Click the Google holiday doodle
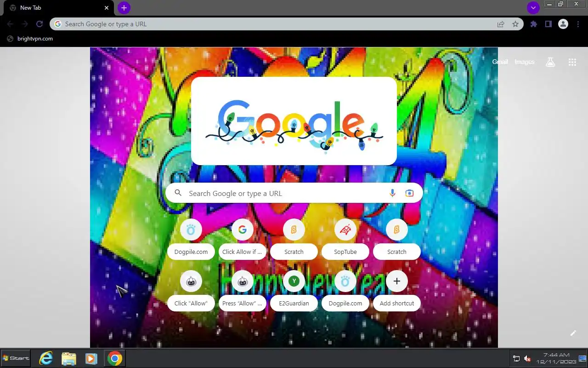Screen dimensions: 588x368 tap(294, 121)
